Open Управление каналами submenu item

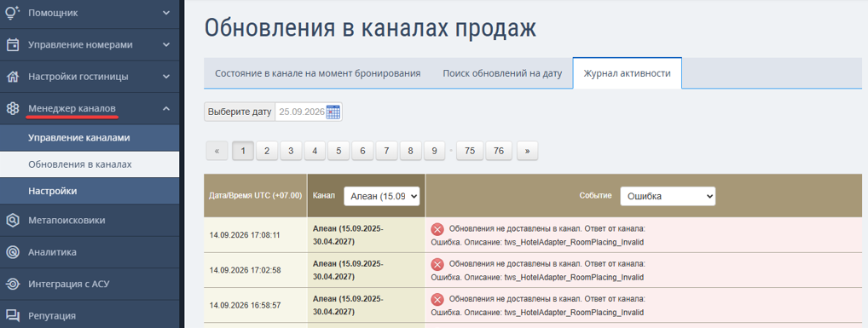point(90,138)
